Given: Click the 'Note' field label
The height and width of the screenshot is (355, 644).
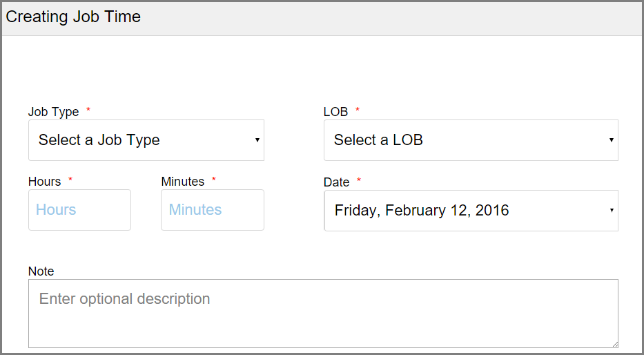Looking at the screenshot, I should coord(41,271).
